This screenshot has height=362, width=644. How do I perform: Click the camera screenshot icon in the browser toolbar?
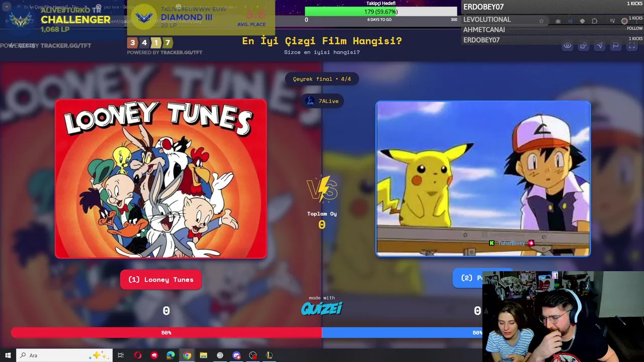click(558, 21)
